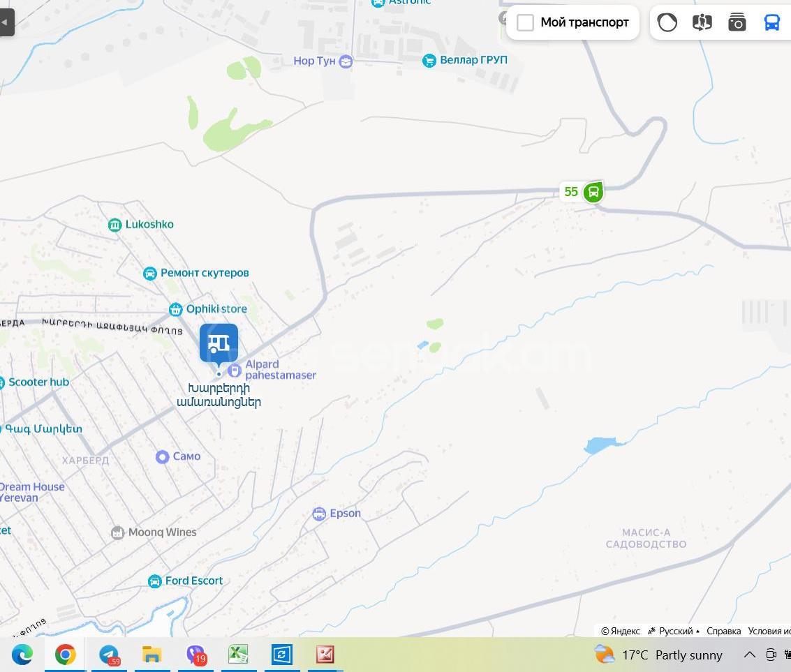Viewport: 791px width, 672px height.
Task: Click the circular traffic layer icon
Action: (x=667, y=22)
